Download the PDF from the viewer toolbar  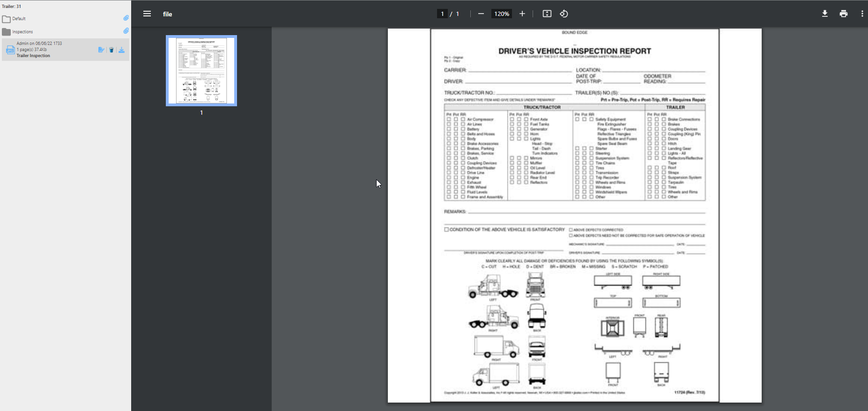[x=825, y=14]
